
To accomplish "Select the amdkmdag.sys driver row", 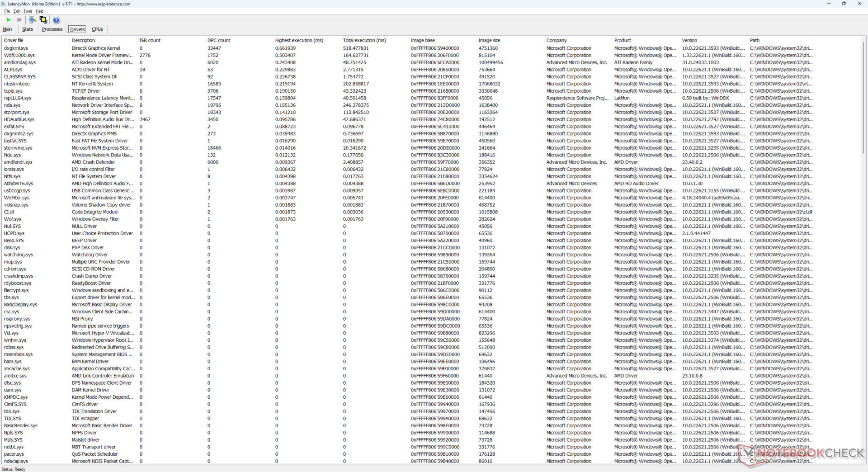I will point(408,62).
